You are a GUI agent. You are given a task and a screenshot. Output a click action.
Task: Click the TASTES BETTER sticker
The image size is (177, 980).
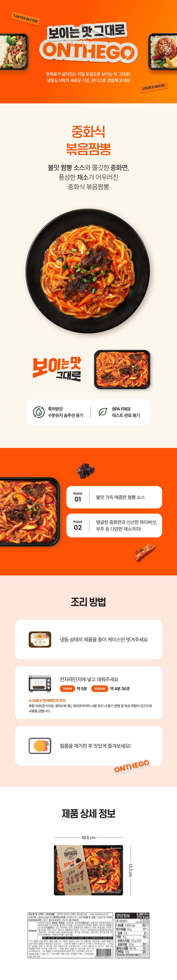(26, 18)
